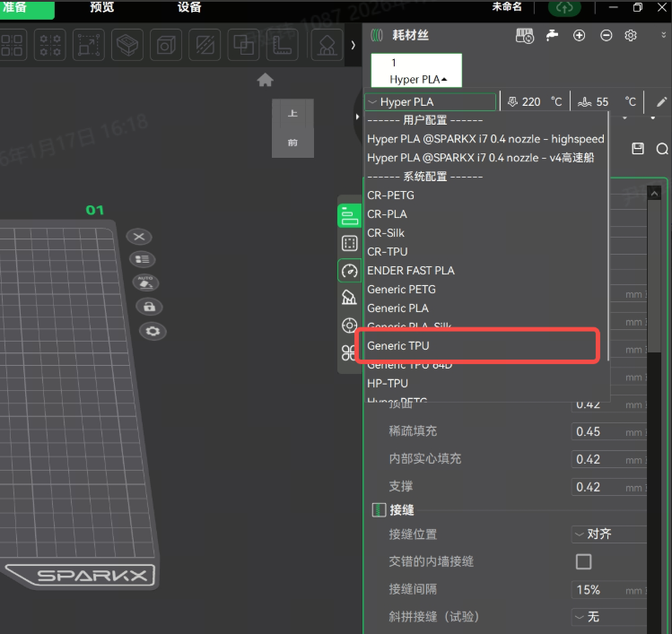Toggle auto-orient icon beside the plate
This screenshot has width=672, height=634.
coord(145,282)
